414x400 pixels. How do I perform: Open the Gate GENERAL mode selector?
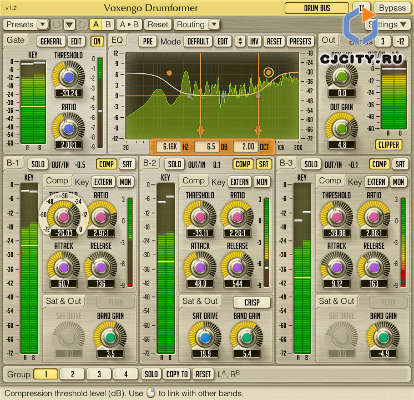pos(51,41)
